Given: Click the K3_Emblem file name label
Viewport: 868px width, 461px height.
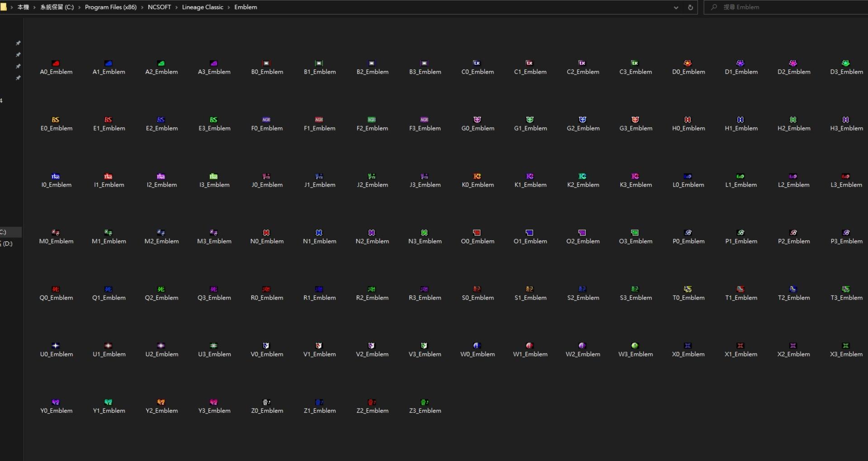Looking at the screenshot, I should 636,185.
